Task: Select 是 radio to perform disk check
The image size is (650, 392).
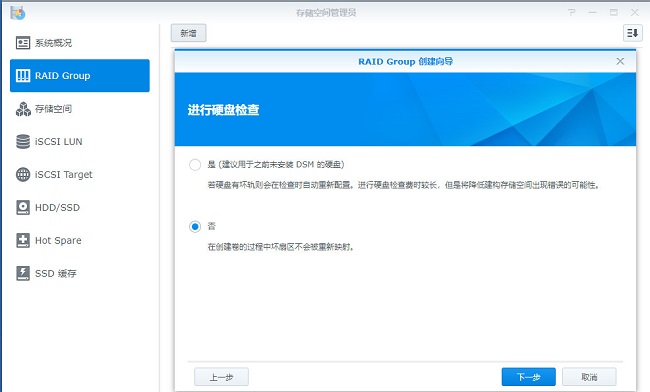Action: coord(195,165)
